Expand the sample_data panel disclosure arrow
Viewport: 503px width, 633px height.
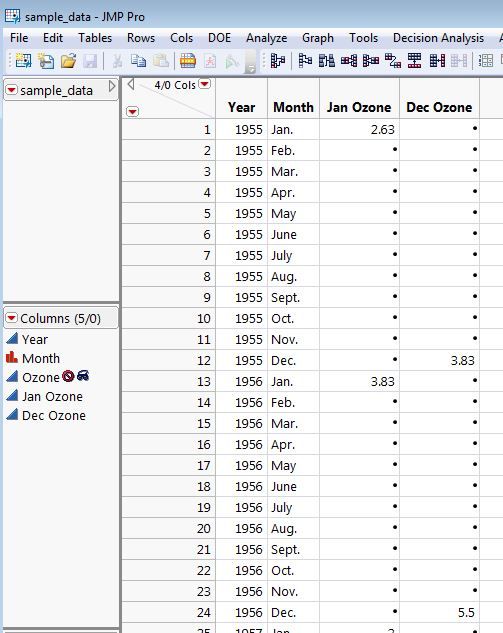pos(112,87)
